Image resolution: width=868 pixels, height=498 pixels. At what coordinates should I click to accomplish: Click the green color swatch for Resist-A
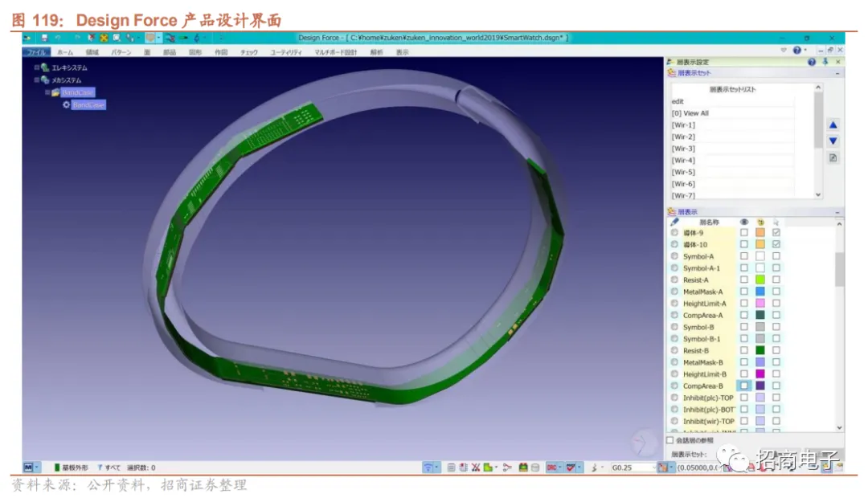click(x=760, y=280)
